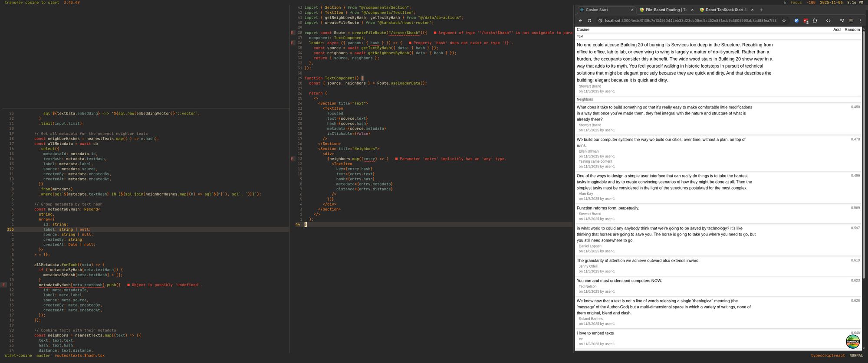Click error marker beside metadataByHash push line
The width and height of the screenshot is (868, 363).
(x=4, y=285)
